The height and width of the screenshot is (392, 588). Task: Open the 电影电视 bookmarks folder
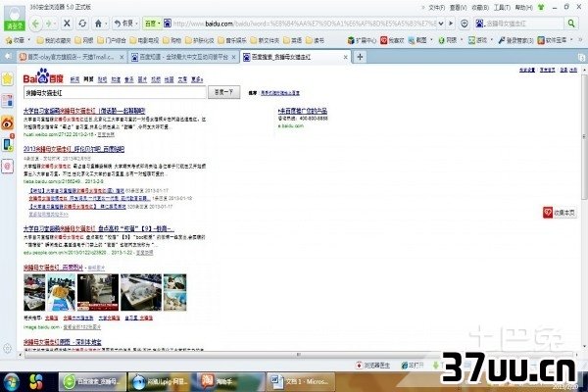pos(144,40)
